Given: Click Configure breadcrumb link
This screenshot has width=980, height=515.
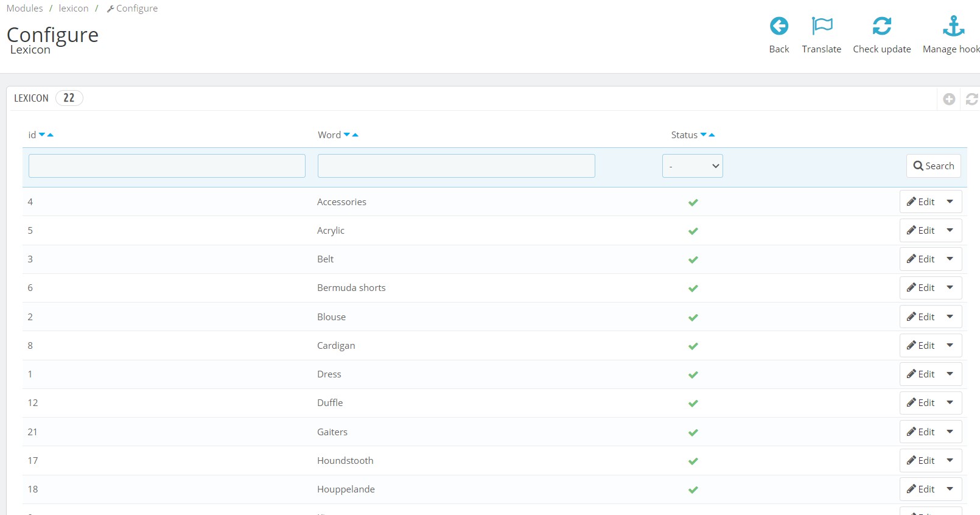Looking at the screenshot, I should coord(132,9).
